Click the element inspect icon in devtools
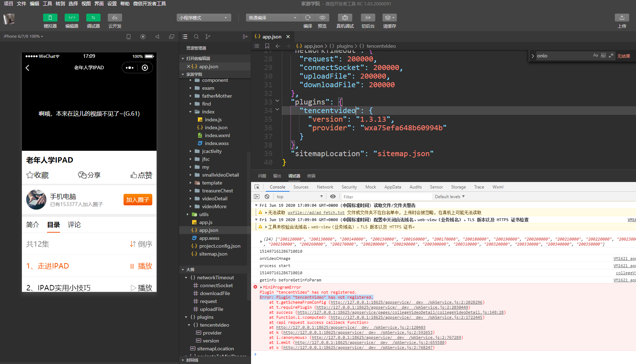 [257, 187]
